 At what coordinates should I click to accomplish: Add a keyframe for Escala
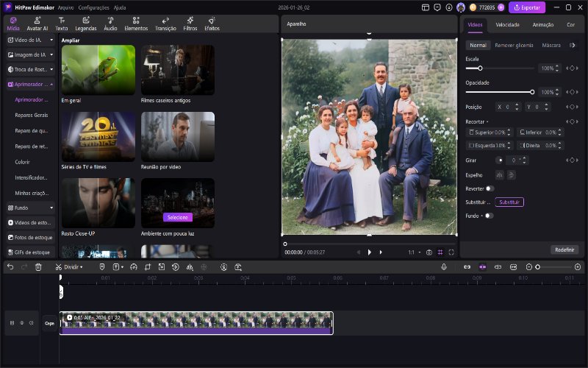(572, 68)
